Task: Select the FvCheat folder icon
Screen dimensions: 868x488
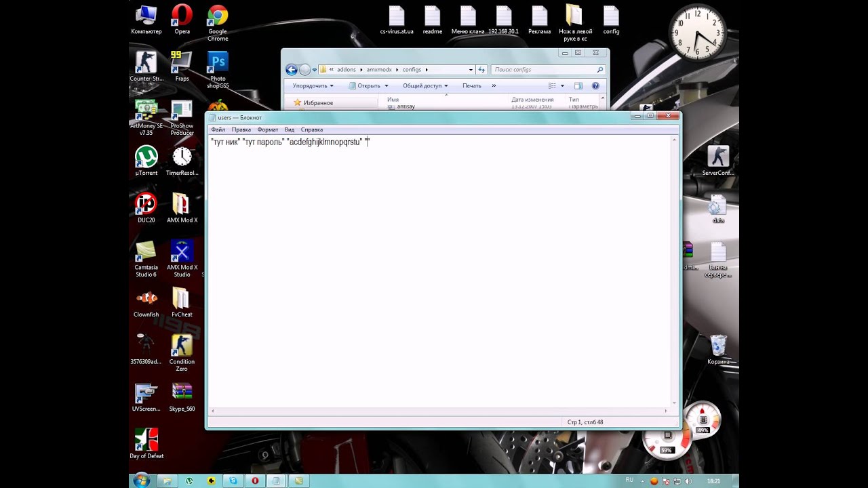Action: click(x=182, y=302)
